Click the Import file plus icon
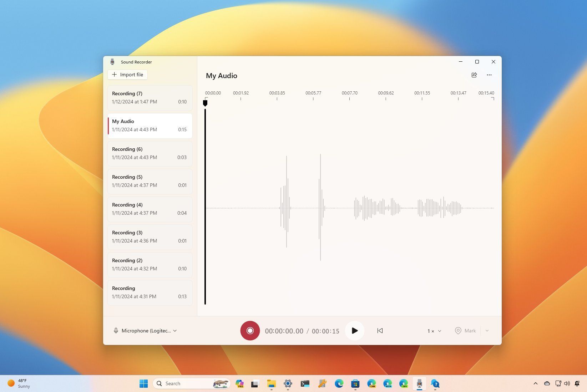 tap(115, 75)
